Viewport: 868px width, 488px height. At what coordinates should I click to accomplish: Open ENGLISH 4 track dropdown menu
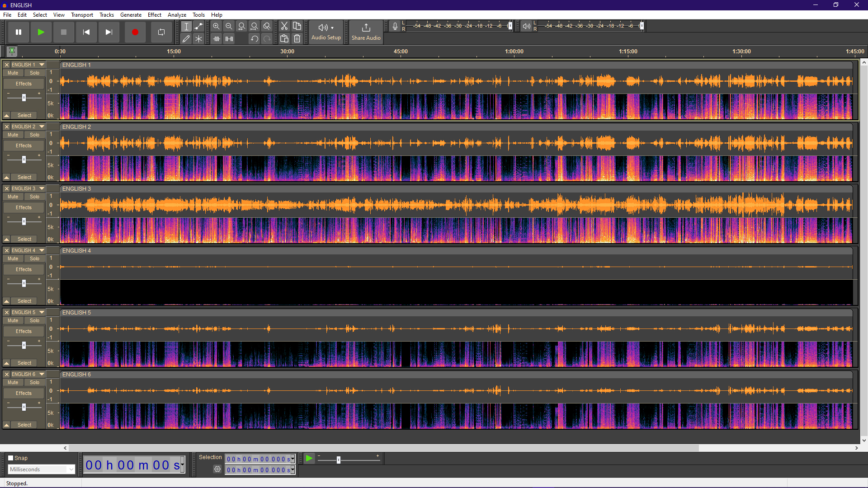[x=42, y=250]
